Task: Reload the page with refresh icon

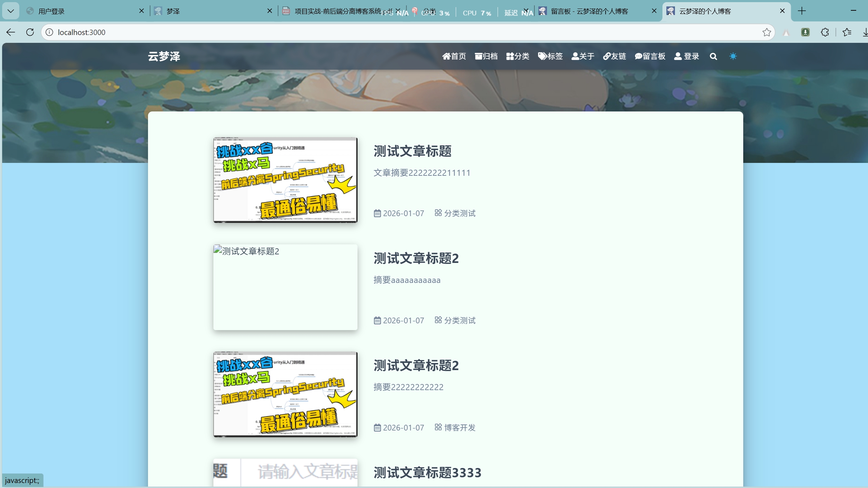Action: pyautogui.click(x=30, y=33)
